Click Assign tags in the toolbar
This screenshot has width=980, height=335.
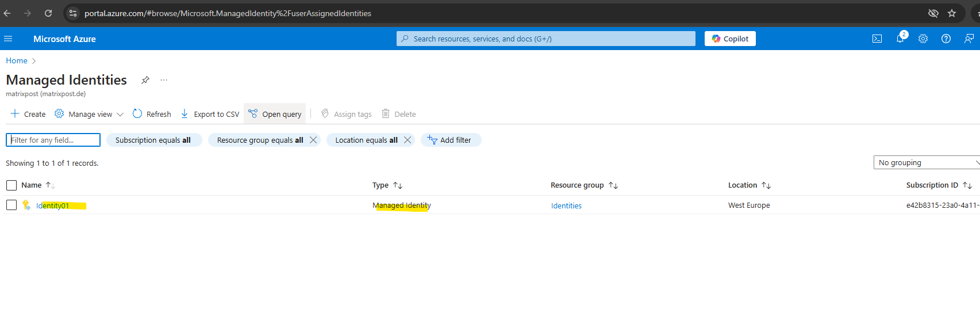(346, 114)
